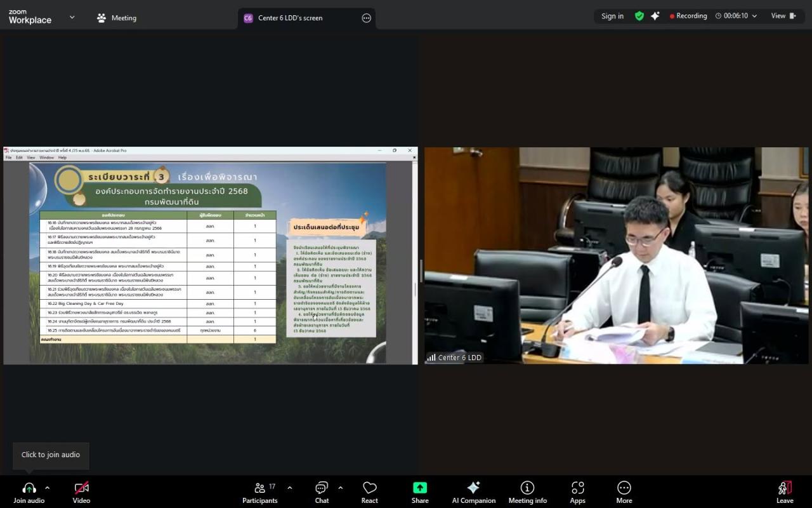Viewport: 812px width, 508px height.
Task: Click the Center 6 LDD video tile
Action: click(616, 255)
